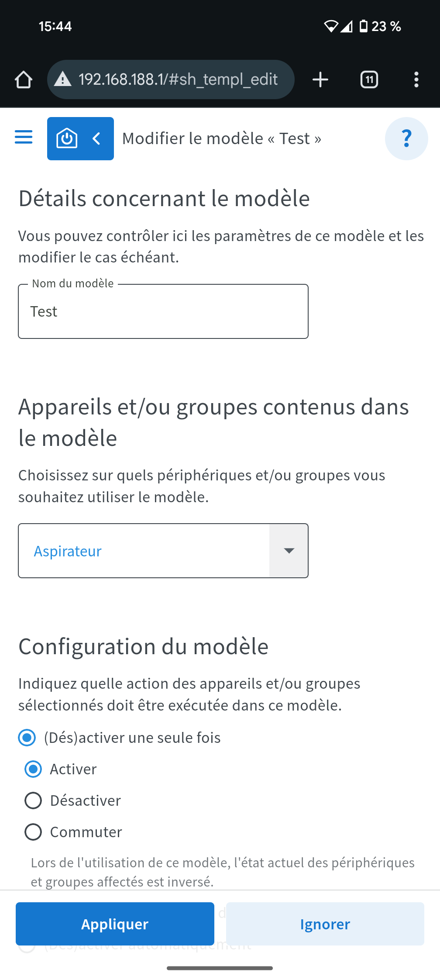
Task: Open the "Aspirateur" device selector
Action: [144, 551]
